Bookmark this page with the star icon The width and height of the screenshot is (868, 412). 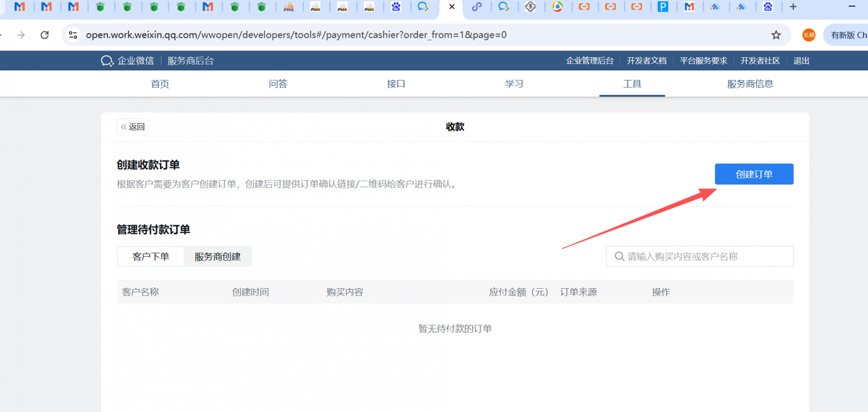(776, 35)
